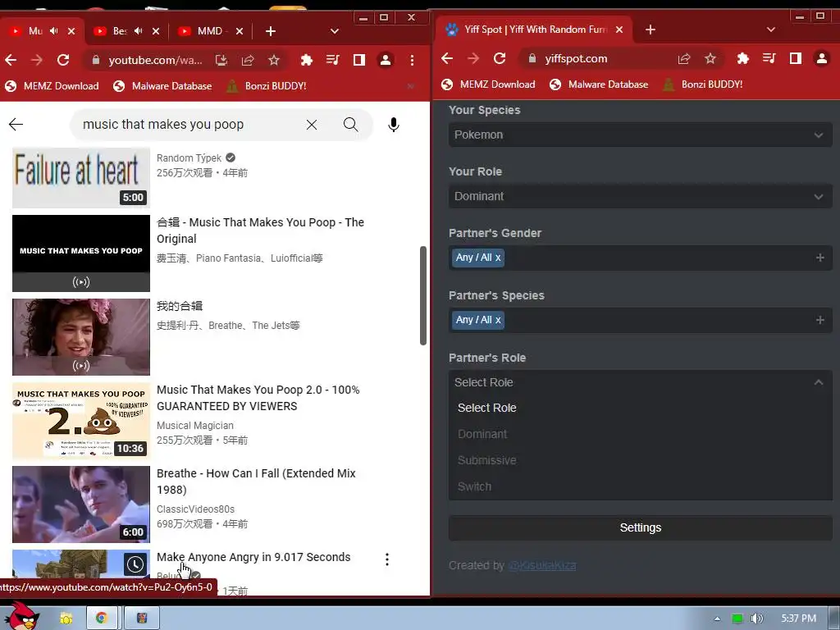Open new tab in YouTube window
Viewport: 840px width, 630px height.
[x=271, y=31]
